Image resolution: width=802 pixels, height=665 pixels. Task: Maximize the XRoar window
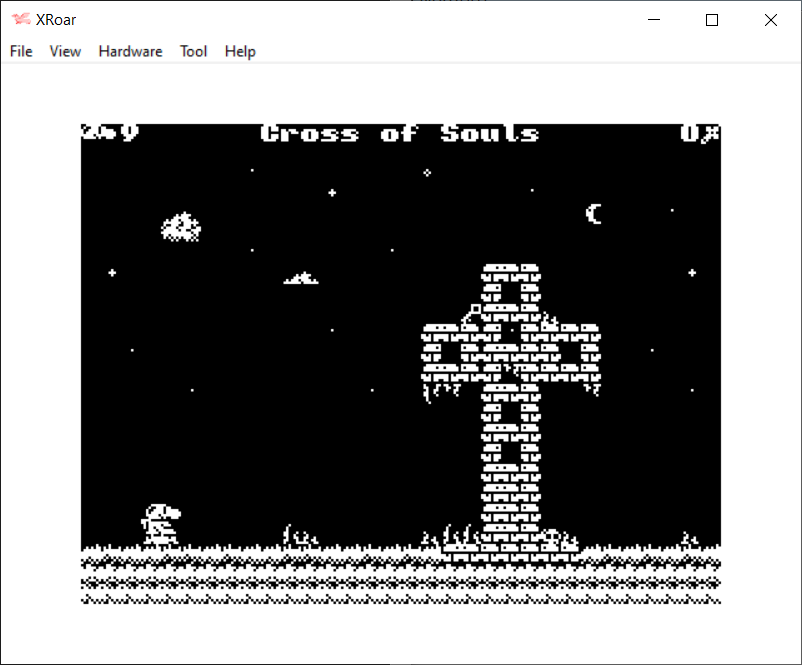712,19
